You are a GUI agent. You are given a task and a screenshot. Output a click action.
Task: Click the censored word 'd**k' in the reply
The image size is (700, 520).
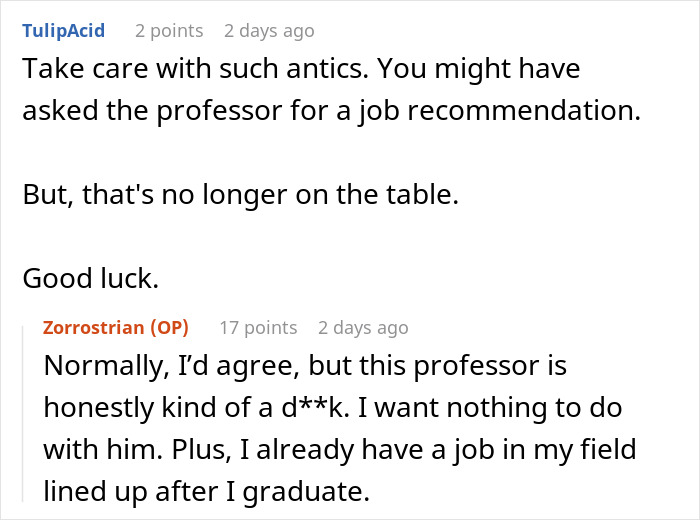[315, 408]
